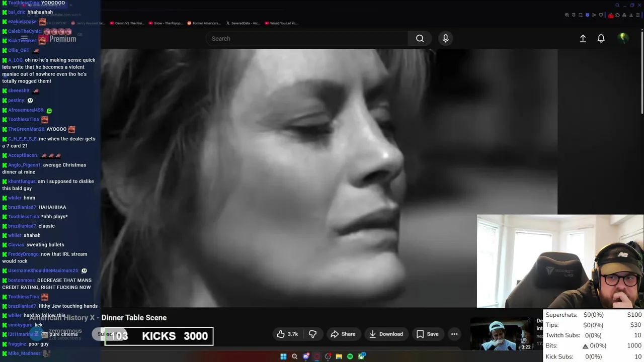The image size is (644, 362).
Task: Click the 'Kick Subs:' goal label
Action: tap(559, 356)
